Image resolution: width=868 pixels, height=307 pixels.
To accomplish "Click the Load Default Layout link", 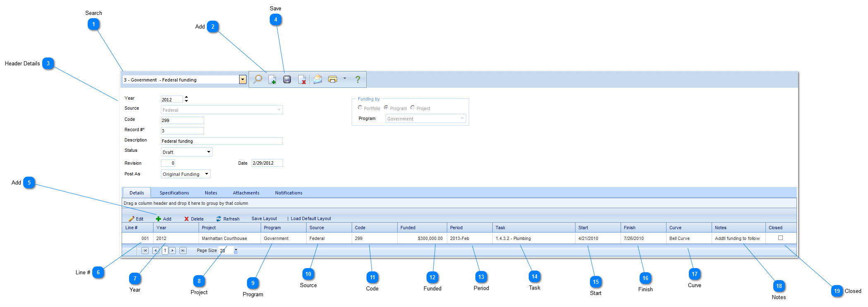I will pos(311,218).
